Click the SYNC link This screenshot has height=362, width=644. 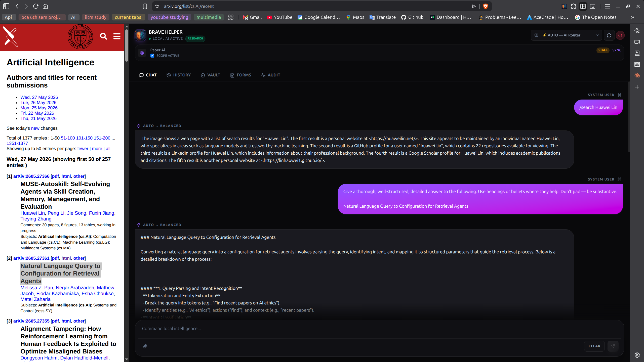click(617, 50)
